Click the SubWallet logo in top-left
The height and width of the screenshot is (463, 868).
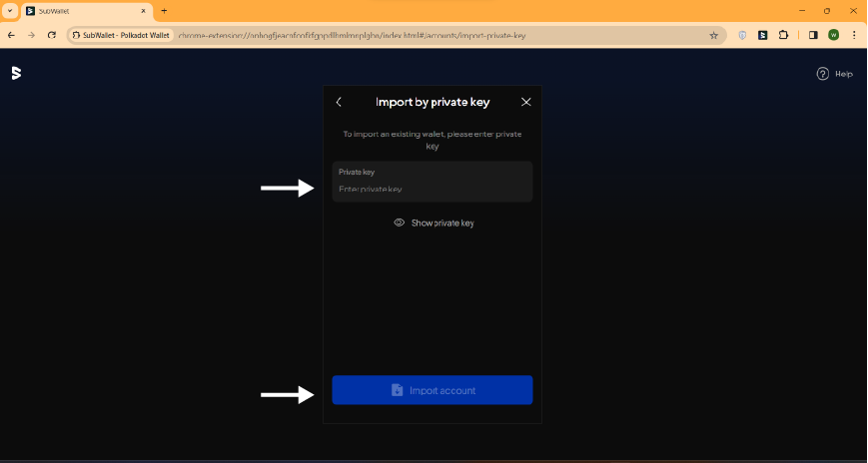pyautogui.click(x=16, y=73)
